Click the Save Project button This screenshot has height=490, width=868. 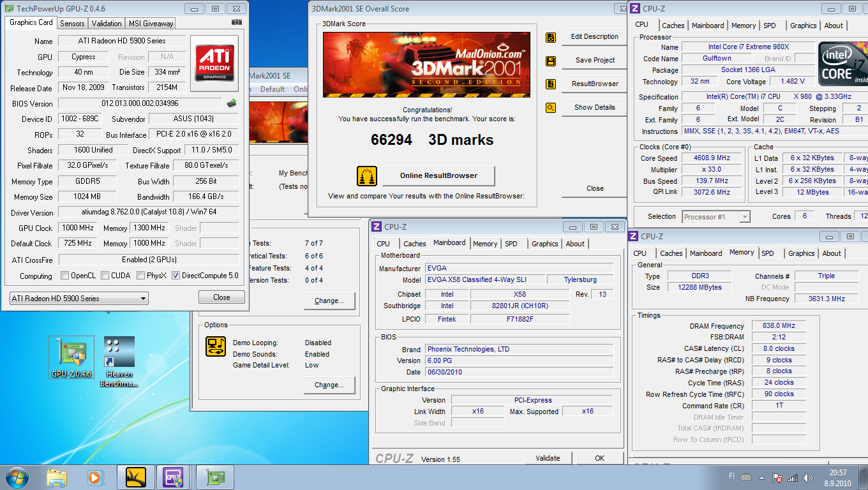595,61
